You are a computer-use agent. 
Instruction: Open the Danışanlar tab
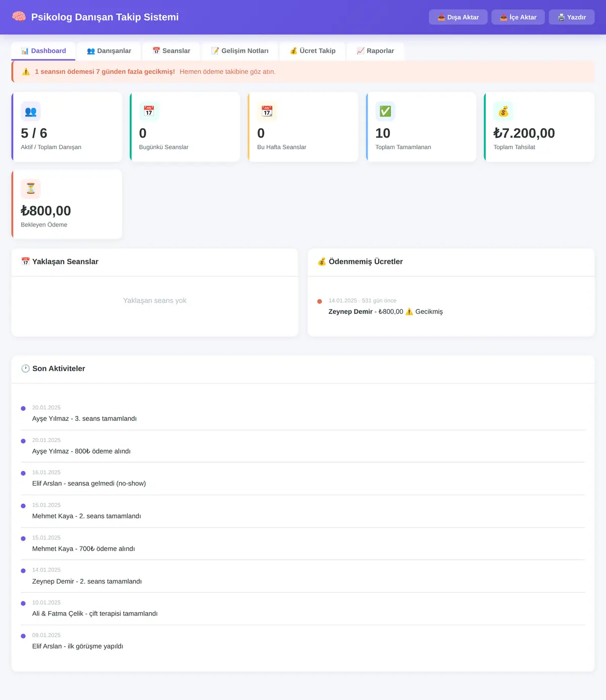[x=109, y=51]
